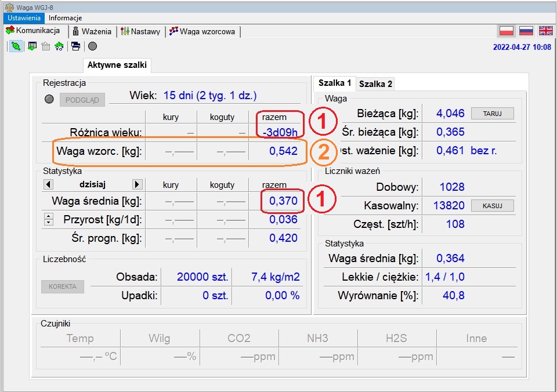The image size is (557, 392).
Task: Click the greyed-out calendar toolbar icon
Action: (46, 46)
